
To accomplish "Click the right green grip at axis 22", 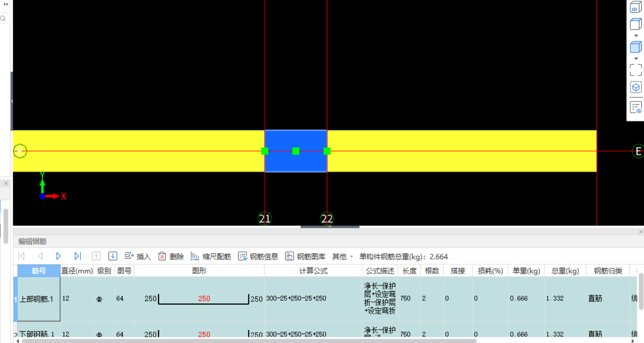I will (327, 151).
